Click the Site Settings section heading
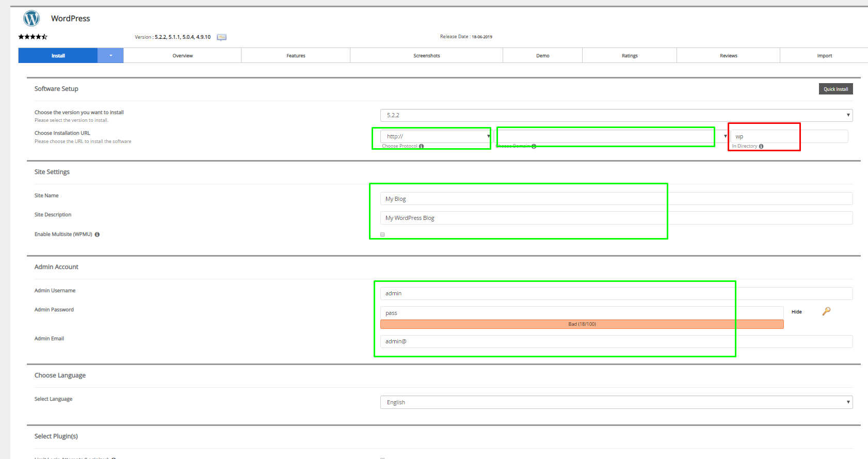 [x=52, y=172]
